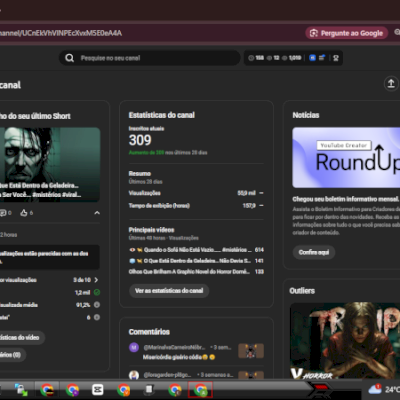Open the weather widget showing 24°C

tap(383, 389)
